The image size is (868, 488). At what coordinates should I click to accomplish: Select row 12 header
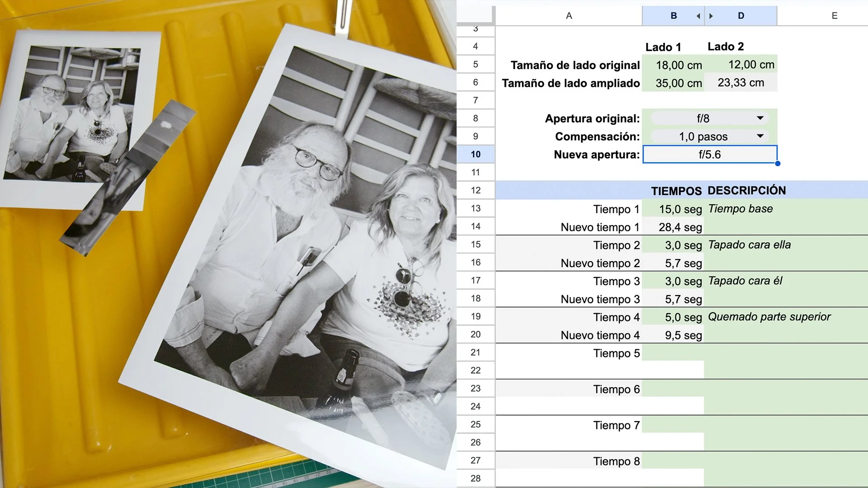476,191
